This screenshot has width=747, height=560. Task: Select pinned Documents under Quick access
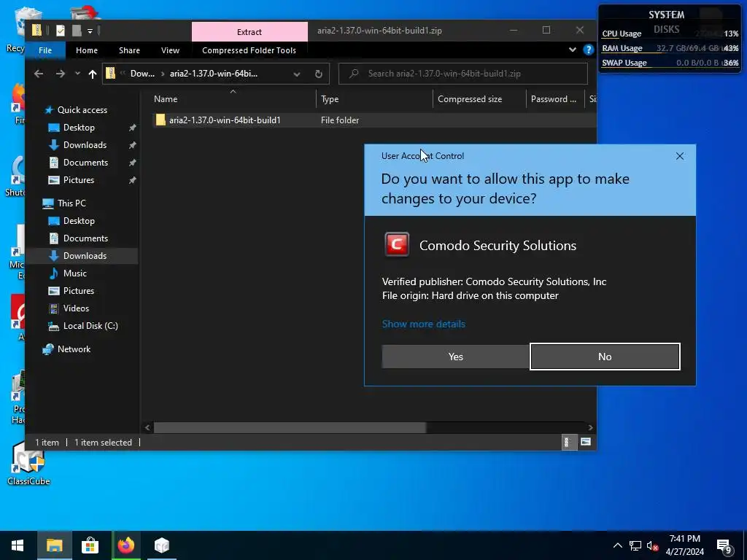click(x=85, y=163)
